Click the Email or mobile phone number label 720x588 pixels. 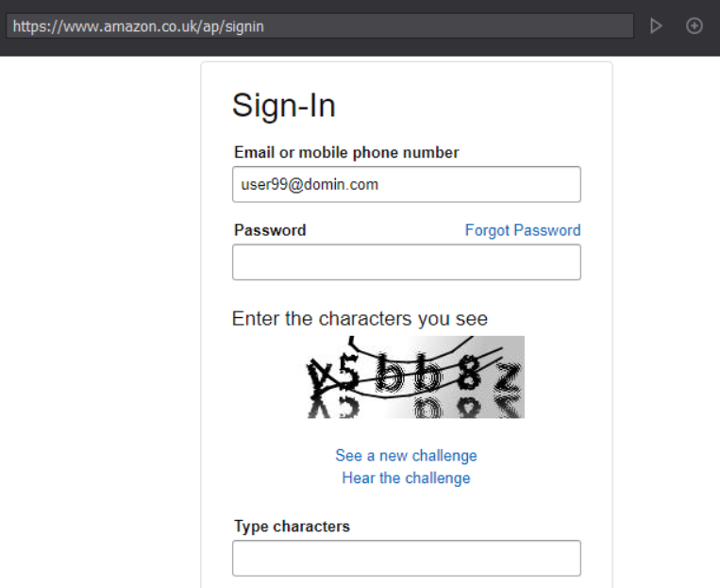(346, 153)
